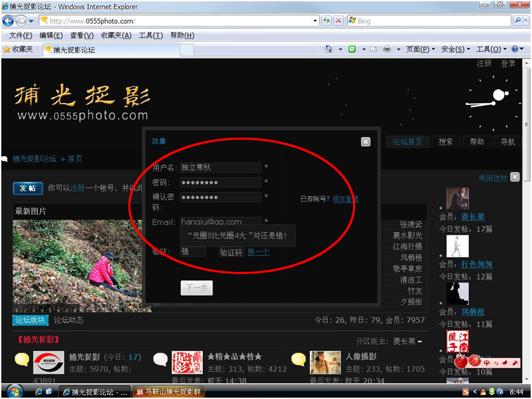Open the 工具(T) menu in menu bar

pos(150,35)
